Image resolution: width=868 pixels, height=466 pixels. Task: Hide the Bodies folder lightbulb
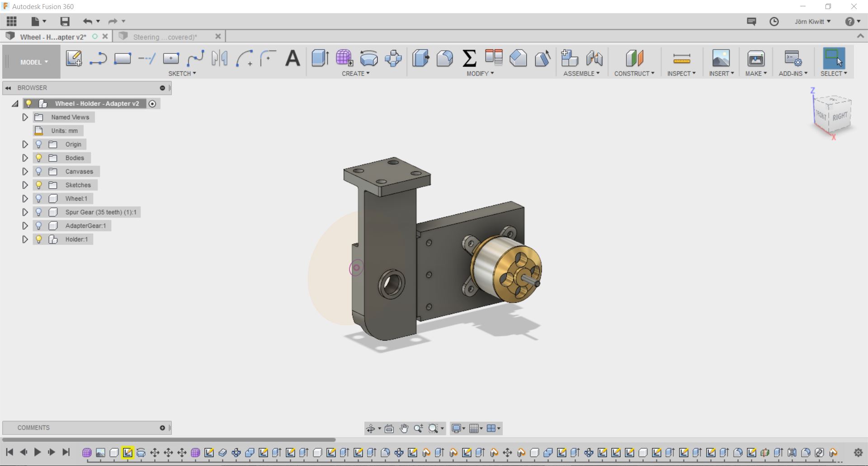(x=39, y=158)
